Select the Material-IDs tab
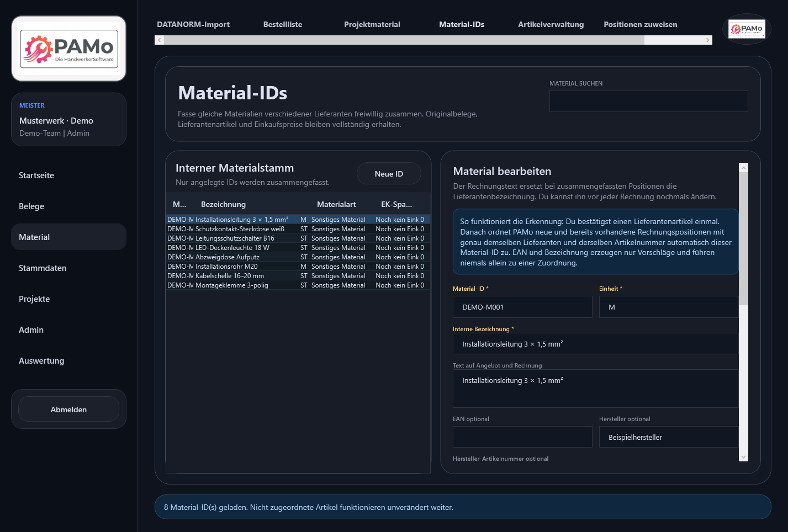This screenshot has height=532, width=788. [462, 24]
